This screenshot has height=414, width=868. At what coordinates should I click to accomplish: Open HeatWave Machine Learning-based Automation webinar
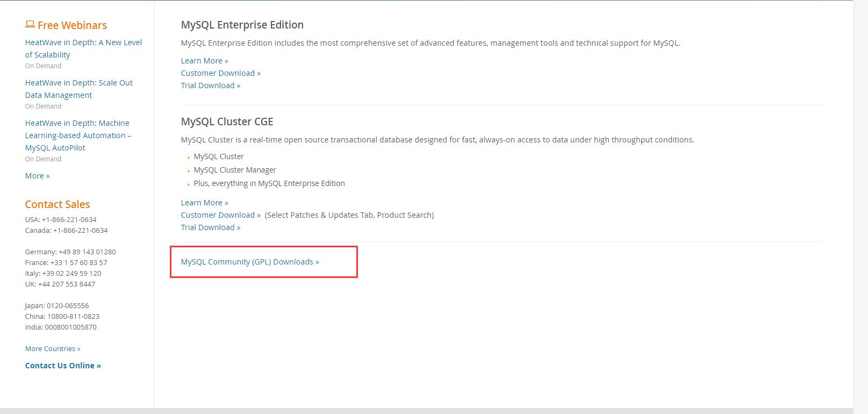[x=78, y=135]
